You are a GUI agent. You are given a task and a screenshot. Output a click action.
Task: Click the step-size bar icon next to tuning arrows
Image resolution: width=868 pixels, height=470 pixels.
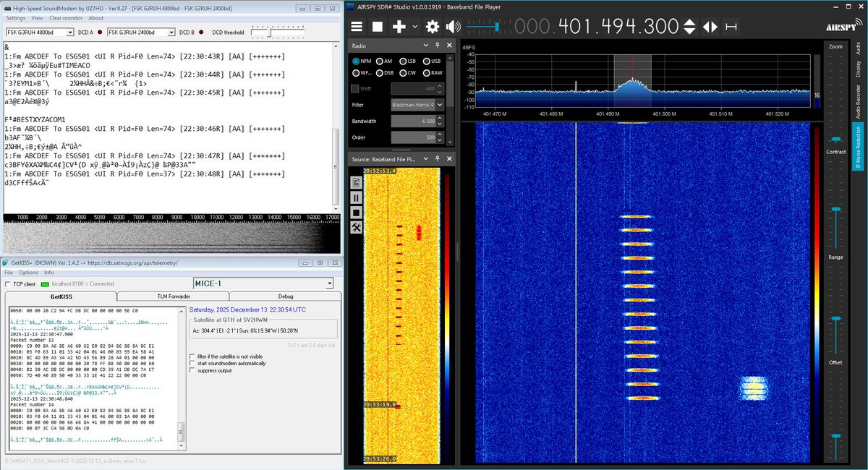(731, 27)
